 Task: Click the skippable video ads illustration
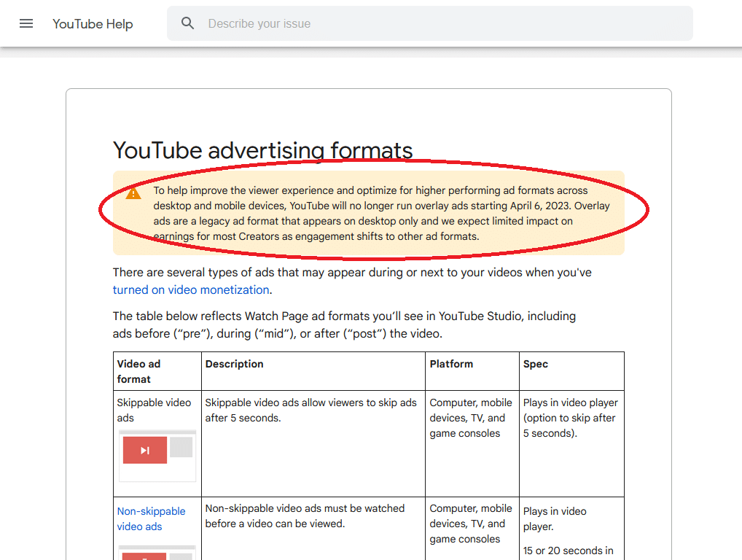pyautogui.click(x=157, y=456)
